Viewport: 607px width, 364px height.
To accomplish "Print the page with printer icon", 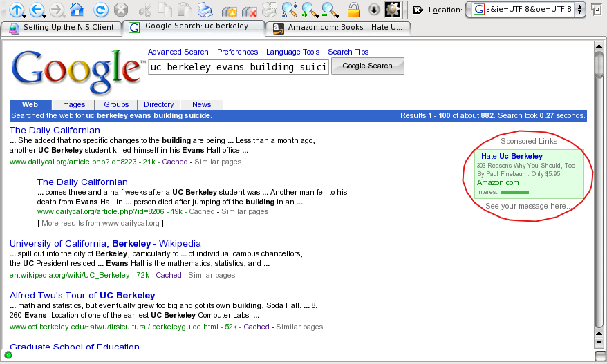I will tap(205, 10).
